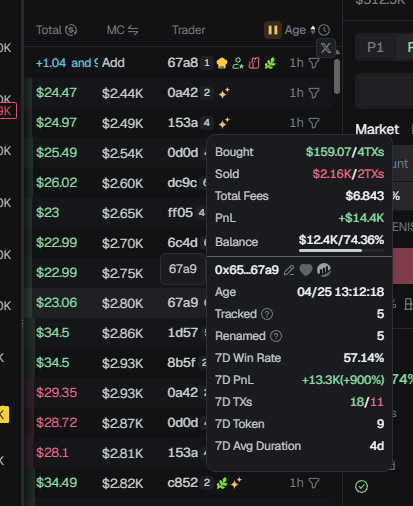Open Renamed help question mark
This screenshot has width=413, height=506.
[276, 336]
